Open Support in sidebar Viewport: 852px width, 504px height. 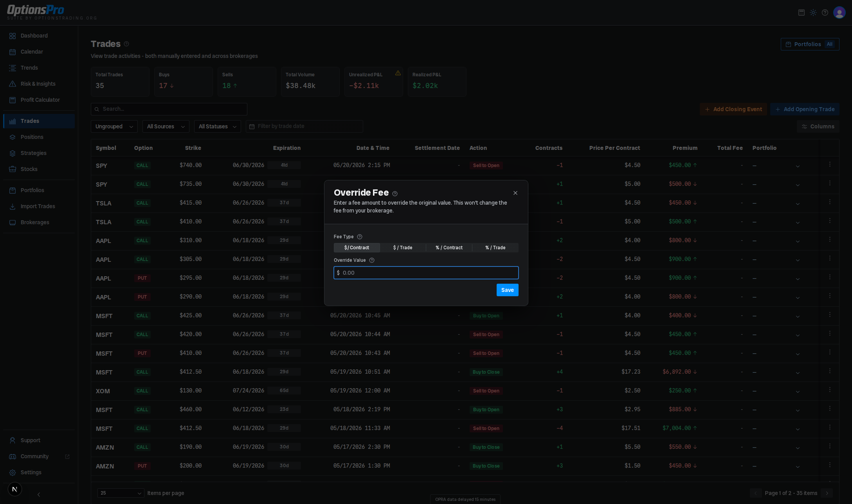point(39,440)
